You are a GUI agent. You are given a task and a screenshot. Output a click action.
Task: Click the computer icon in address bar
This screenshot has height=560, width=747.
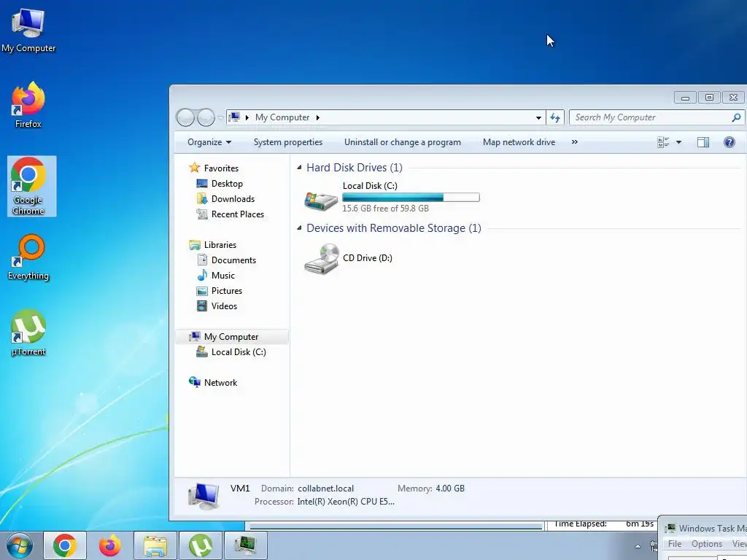pyautogui.click(x=234, y=117)
